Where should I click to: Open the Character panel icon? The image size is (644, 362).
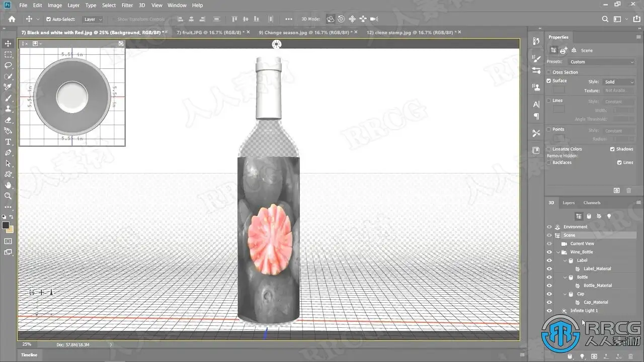tap(536, 104)
